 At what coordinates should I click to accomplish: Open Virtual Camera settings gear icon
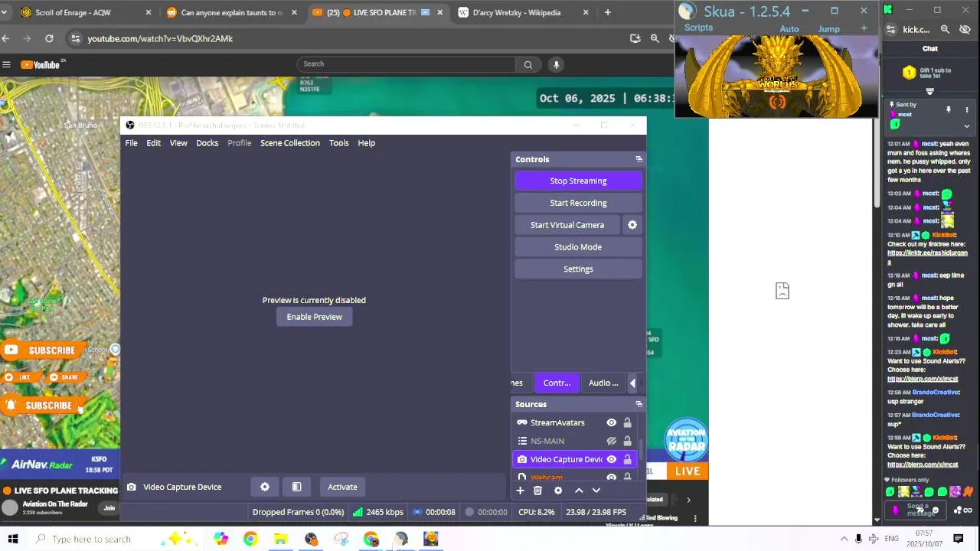pos(632,225)
